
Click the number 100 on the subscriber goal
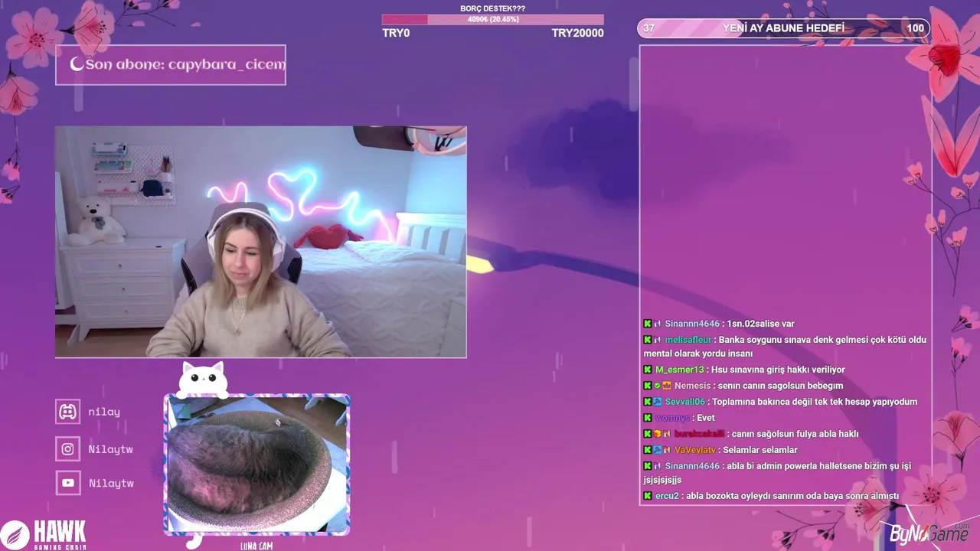(x=915, y=28)
